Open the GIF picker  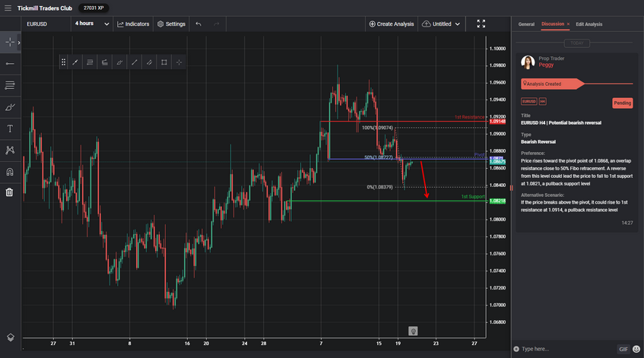pyautogui.click(x=623, y=350)
